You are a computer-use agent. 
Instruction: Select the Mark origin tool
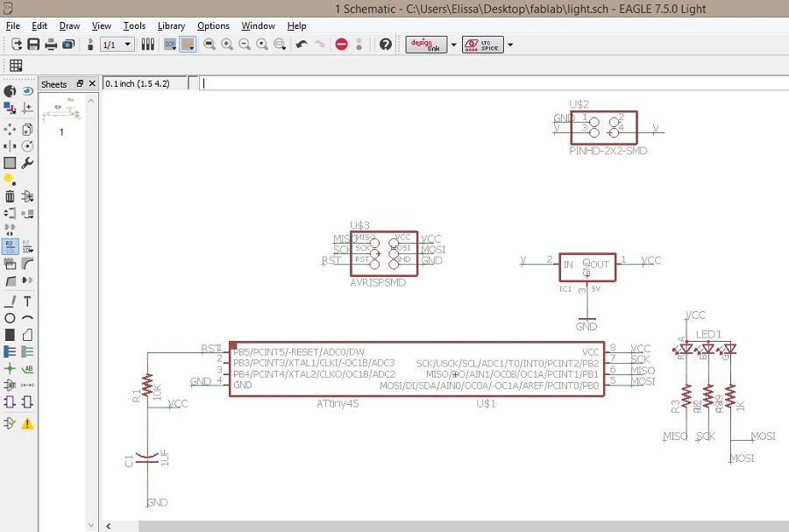pos(27,108)
